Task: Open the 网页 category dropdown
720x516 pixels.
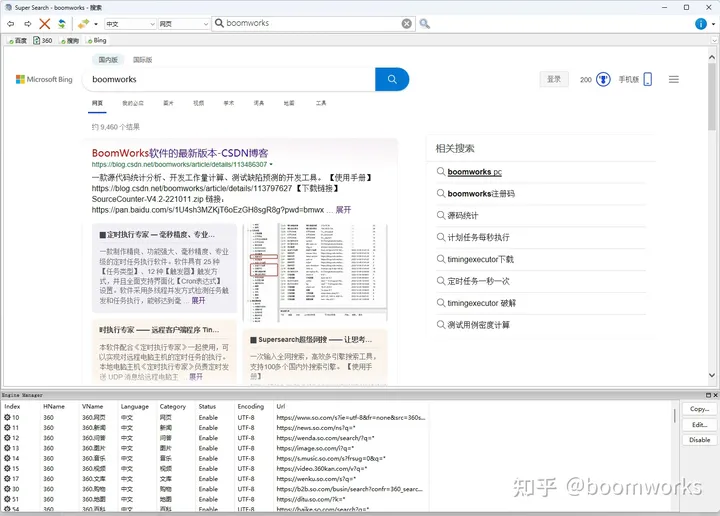Action: click(x=184, y=24)
